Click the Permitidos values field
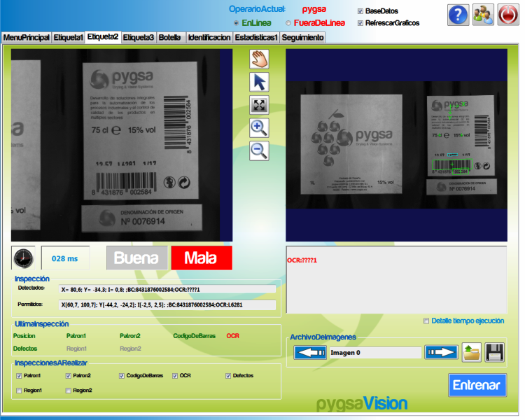Image resolution: width=525 pixels, height=420 pixels. point(167,304)
